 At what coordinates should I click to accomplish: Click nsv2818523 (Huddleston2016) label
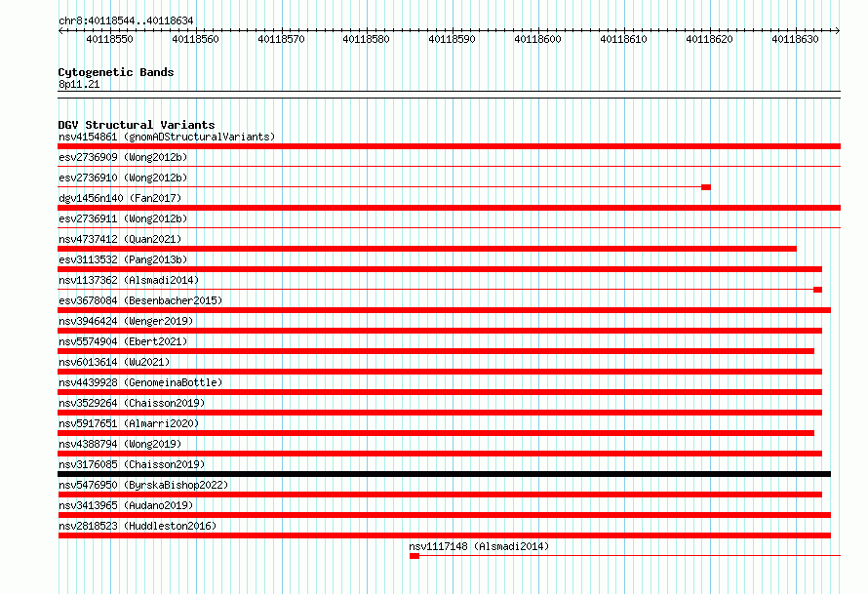[138, 526]
